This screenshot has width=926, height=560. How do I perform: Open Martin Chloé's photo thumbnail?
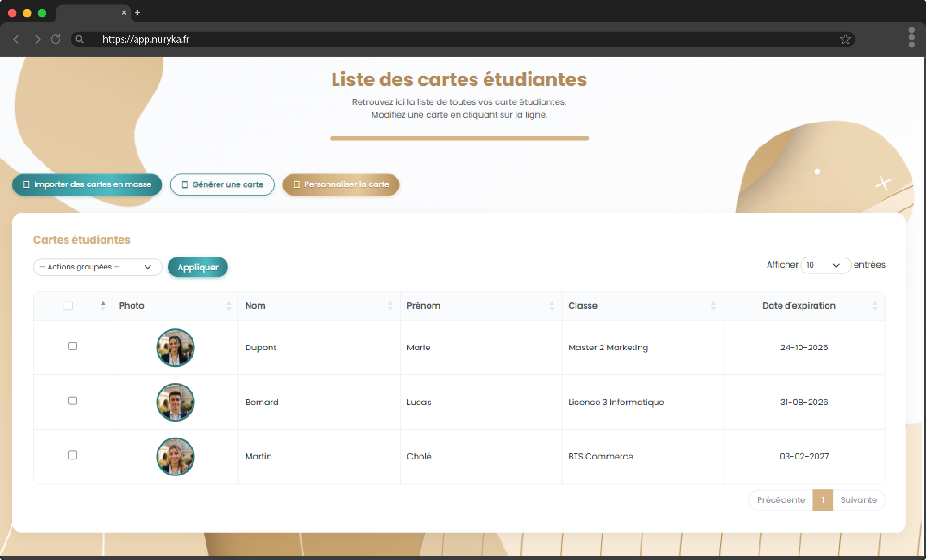[175, 457]
